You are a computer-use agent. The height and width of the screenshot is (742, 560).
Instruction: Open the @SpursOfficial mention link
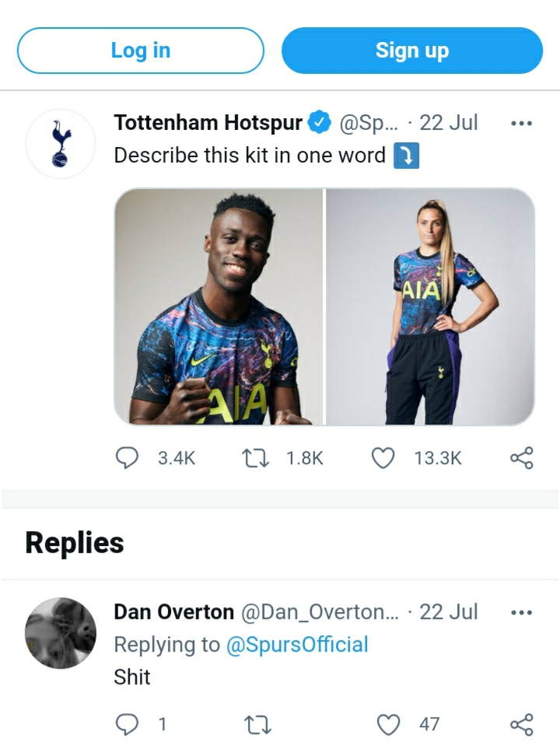[296, 644]
